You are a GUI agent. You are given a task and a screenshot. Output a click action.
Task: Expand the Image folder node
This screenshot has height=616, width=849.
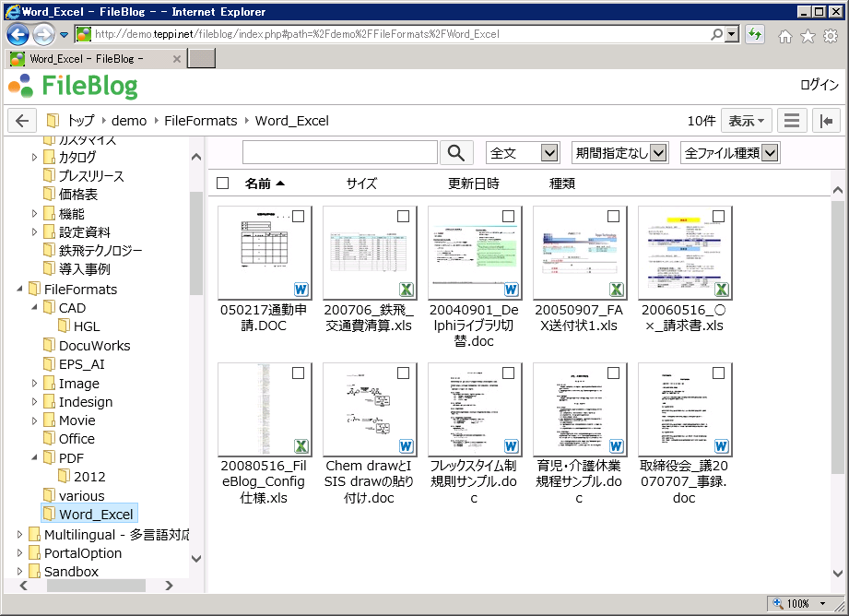35,383
